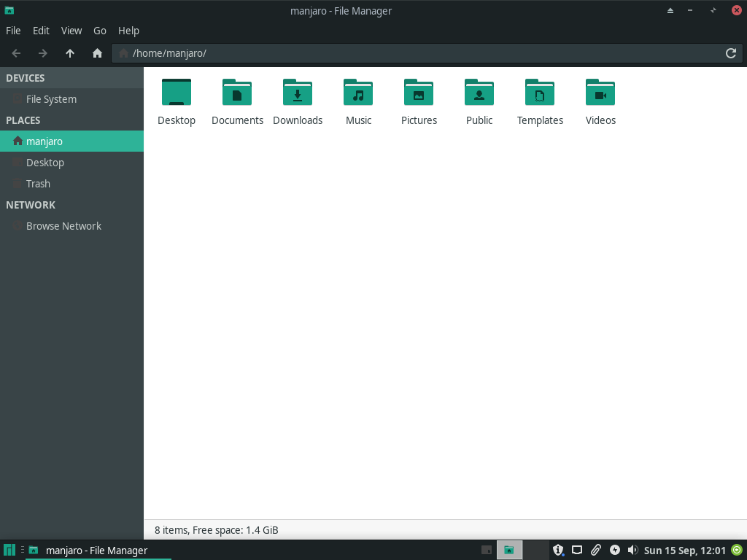Open the Go menu
Image resolution: width=747 pixels, height=560 pixels.
click(99, 31)
